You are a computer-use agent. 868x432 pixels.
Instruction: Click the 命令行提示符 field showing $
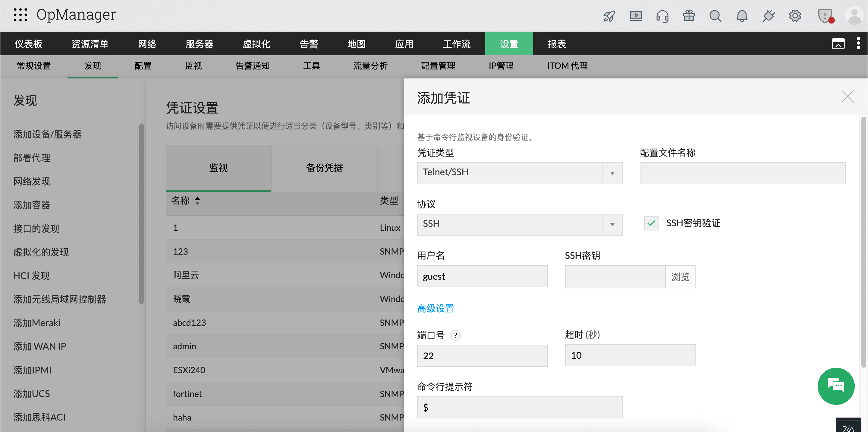coord(520,407)
